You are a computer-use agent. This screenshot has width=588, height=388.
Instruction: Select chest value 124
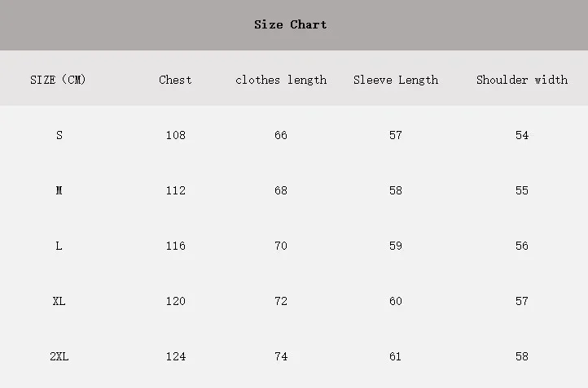[x=176, y=356]
